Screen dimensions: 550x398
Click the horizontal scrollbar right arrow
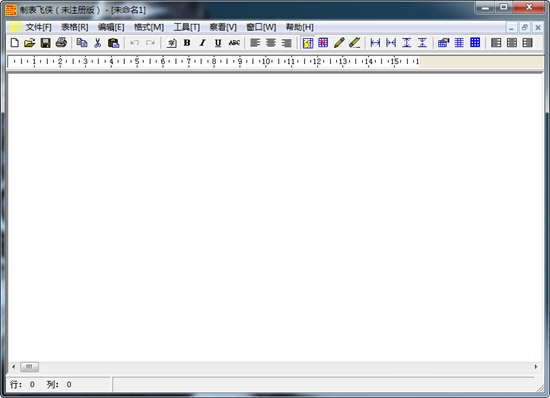click(536, 367)
